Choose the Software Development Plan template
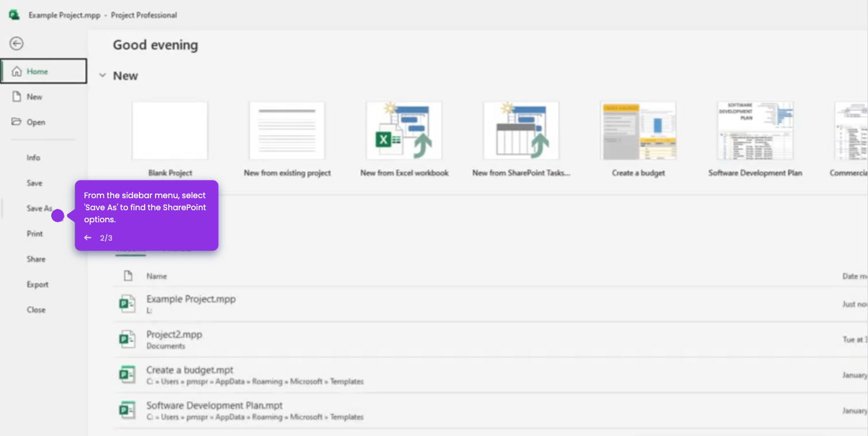The height and width of the screenshot is (436, 868). (x=755, y=130)
